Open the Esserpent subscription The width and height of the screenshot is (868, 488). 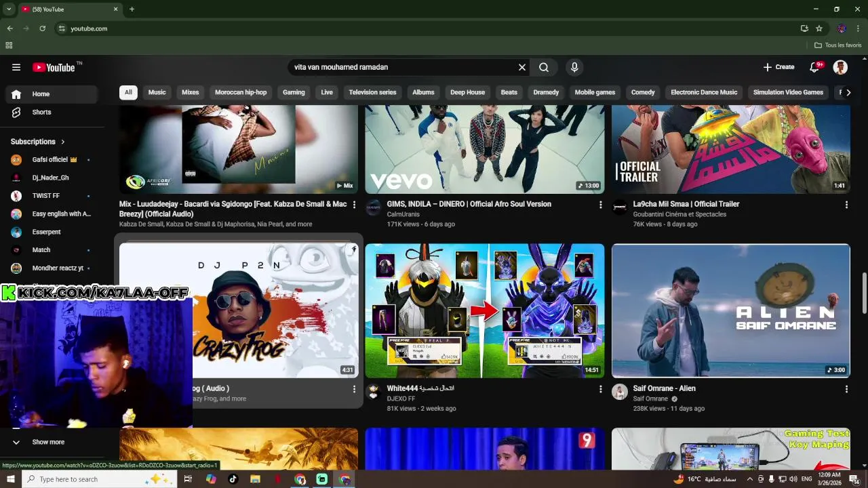(52, 232)
